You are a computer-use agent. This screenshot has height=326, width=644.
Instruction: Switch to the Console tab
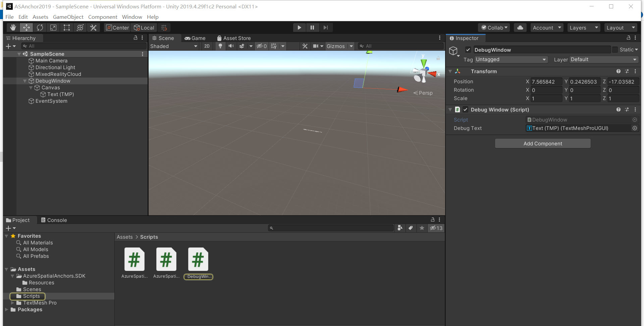54,220
